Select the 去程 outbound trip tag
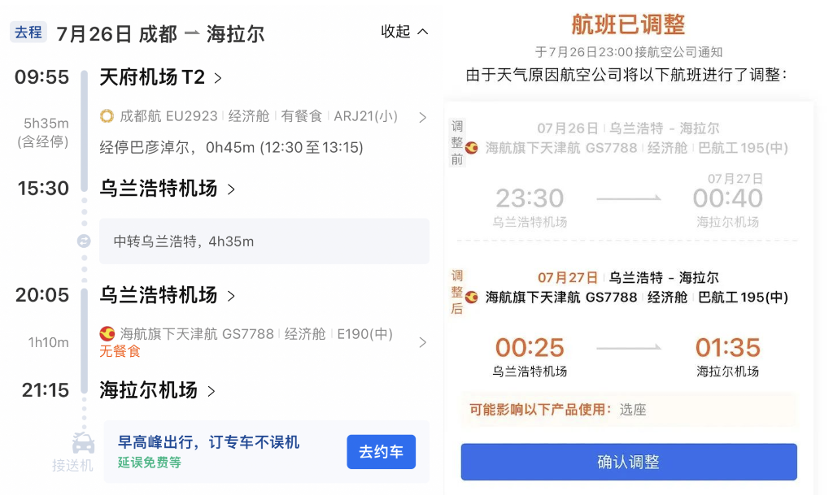The width and height of the screenshot is (833, 504). pyautogui.click(x=28, y=33)
